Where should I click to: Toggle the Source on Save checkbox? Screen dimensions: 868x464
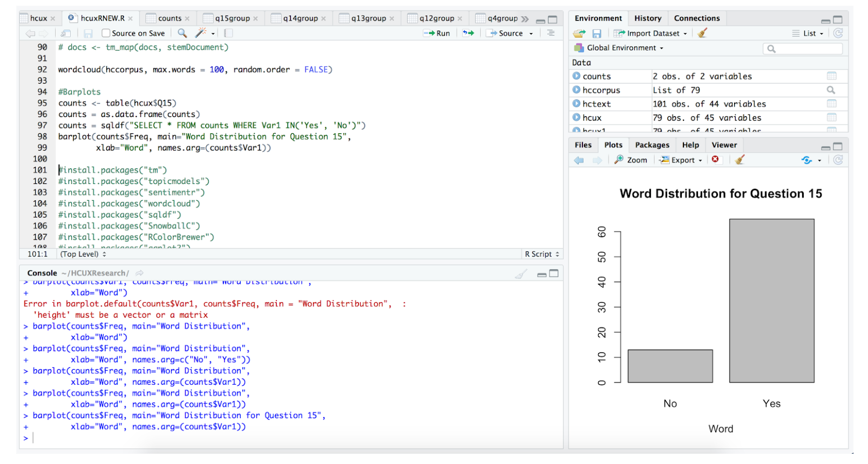coord(106,33)
